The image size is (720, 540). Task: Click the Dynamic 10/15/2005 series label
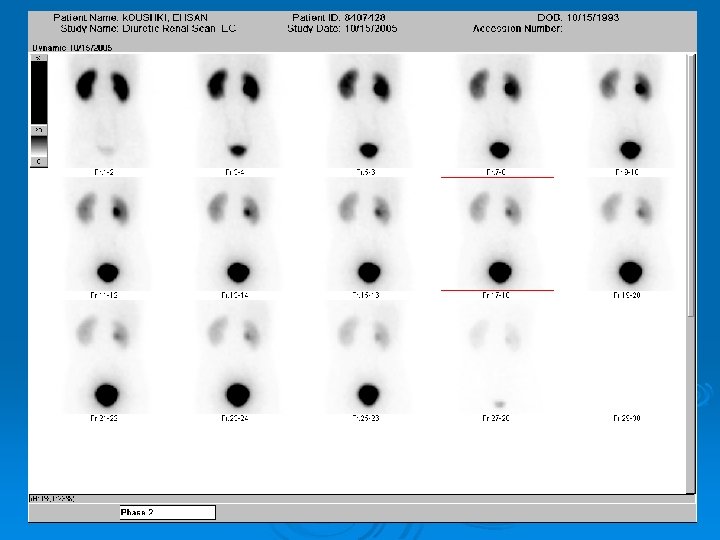pyautogui.click(x=72, y=48)
